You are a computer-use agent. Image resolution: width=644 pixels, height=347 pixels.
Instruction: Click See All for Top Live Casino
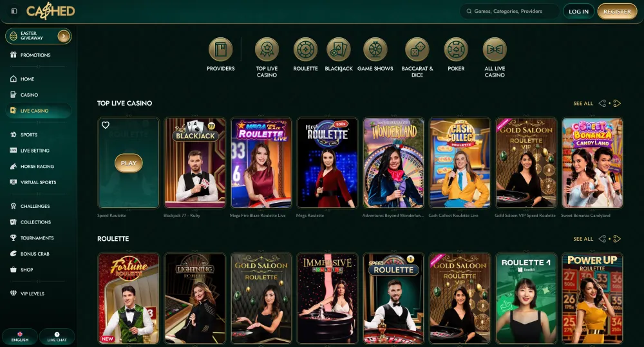[583, 103]
